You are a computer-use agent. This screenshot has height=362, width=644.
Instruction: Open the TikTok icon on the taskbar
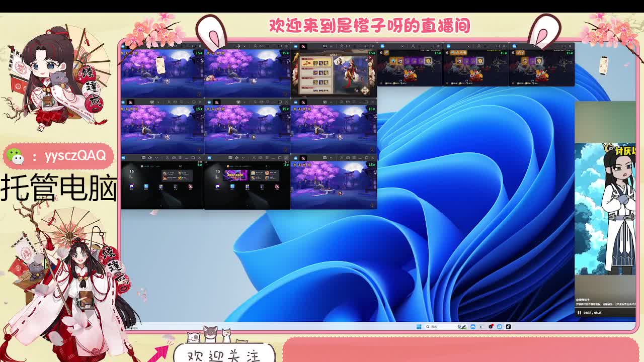tap(508, 326)
